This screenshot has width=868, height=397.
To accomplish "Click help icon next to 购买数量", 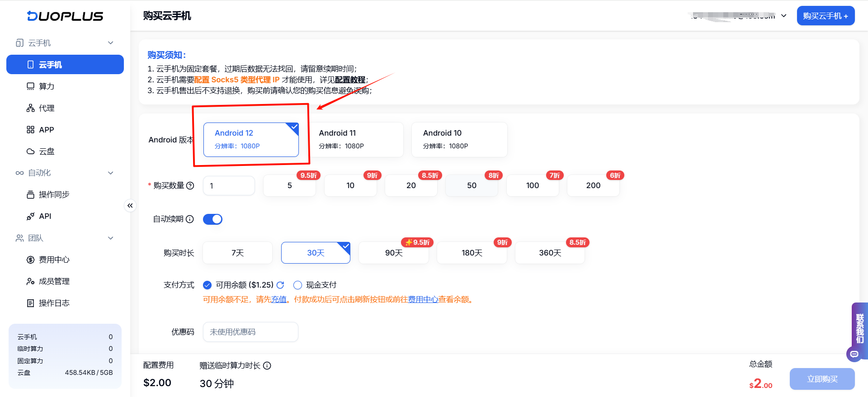I will tap(190, 185).
